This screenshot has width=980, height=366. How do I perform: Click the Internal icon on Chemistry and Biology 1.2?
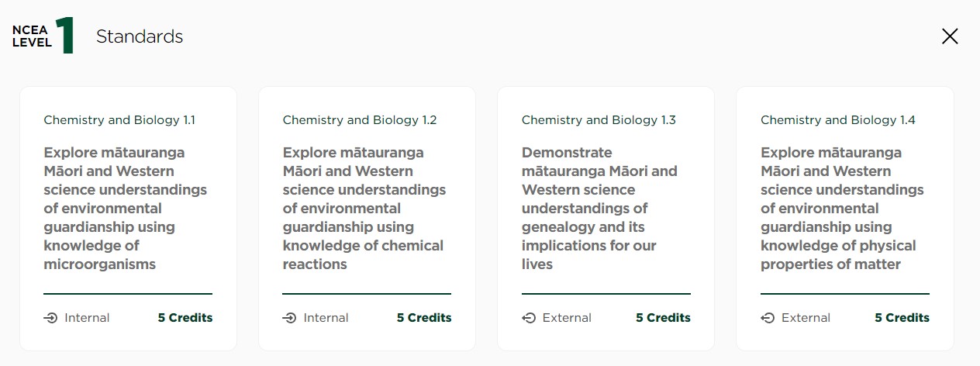pos(290,318)
